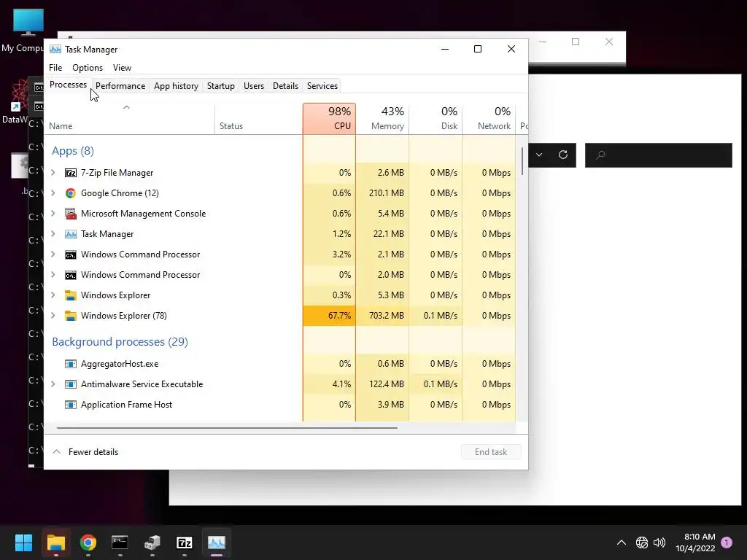The width and height of the screenshot is (747, 560).
Task: Click Task Manager title bar icon
Action: 55,49
